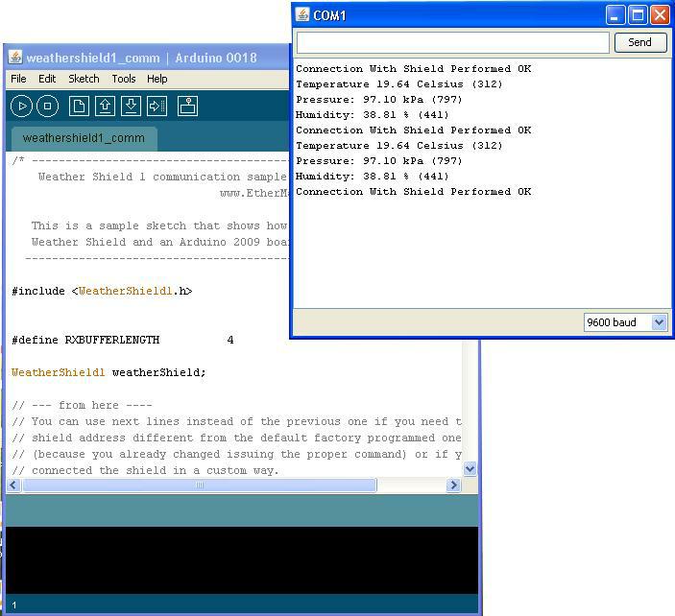Click the '// --- from here ----' comment line
Viewport: 675px width, 616px height.
(x=82, y=405)
